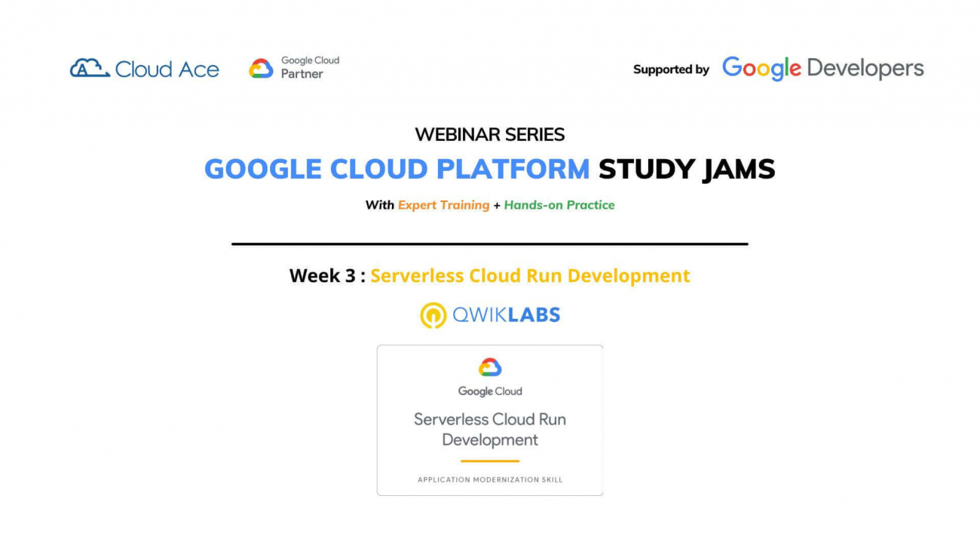Click the Cloud Ace cloud logo icon

[x=90, y=67]
